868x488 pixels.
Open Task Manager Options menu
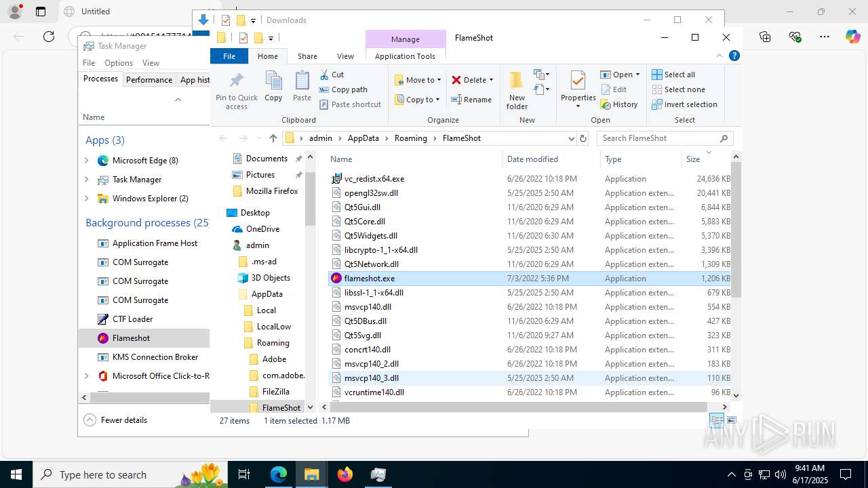[119, 63]
